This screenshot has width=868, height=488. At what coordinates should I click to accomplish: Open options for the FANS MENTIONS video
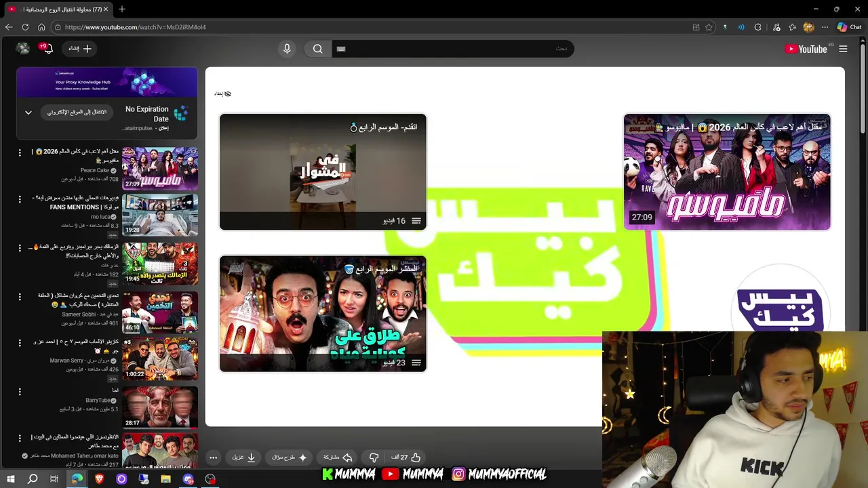pos(20,199)
